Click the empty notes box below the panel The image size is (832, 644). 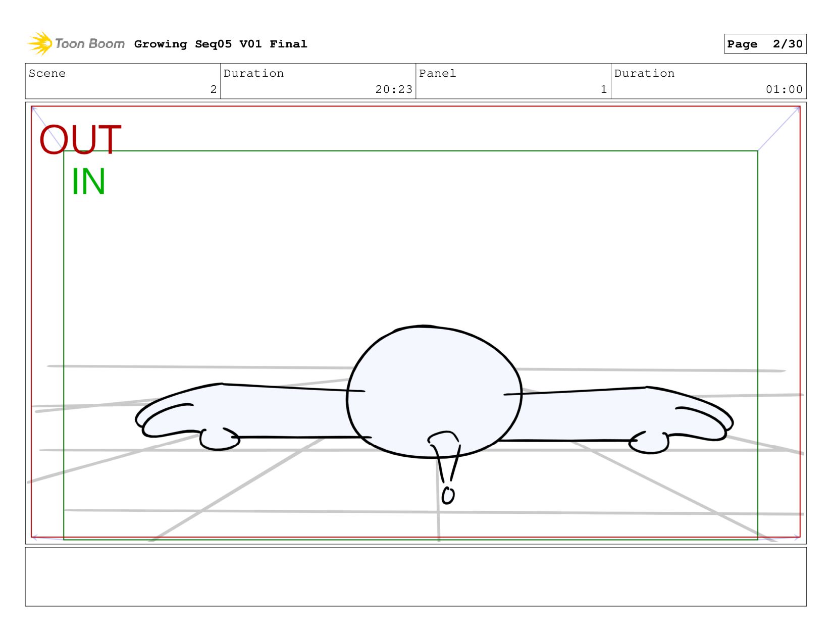pos(415,576)
